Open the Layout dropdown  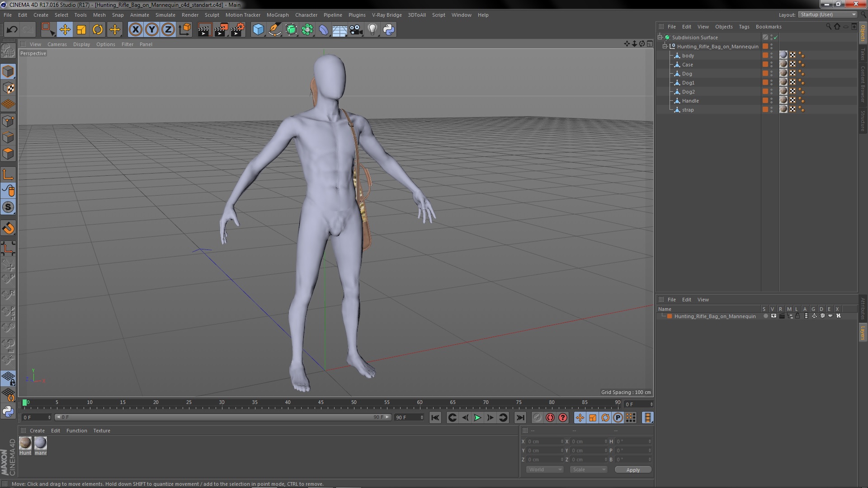click(828, 14)
